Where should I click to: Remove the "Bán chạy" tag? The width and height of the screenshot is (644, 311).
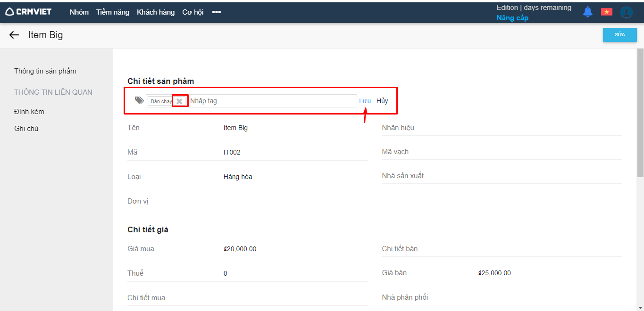click(179, 101)
